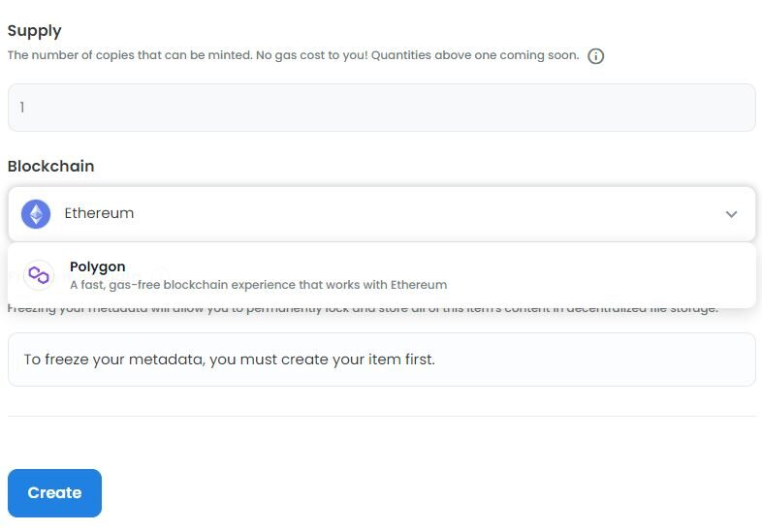Click the info icon beside Supply description

tap(596, 56)
